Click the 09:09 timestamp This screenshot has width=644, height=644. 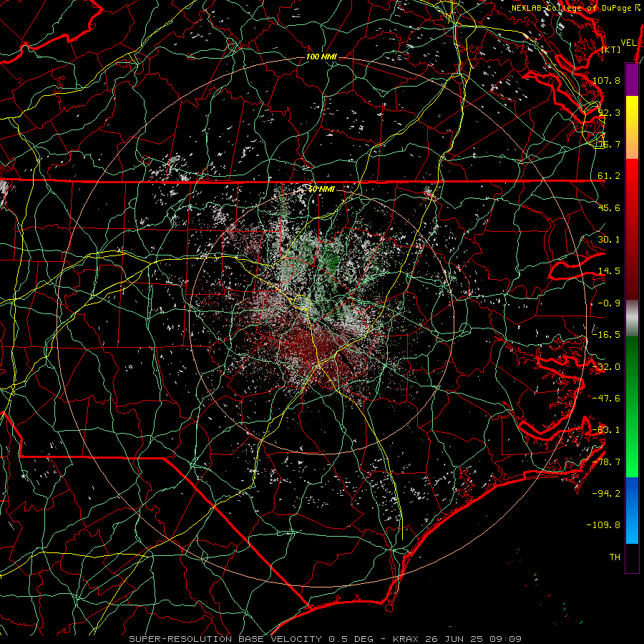(x=507, y=639)
